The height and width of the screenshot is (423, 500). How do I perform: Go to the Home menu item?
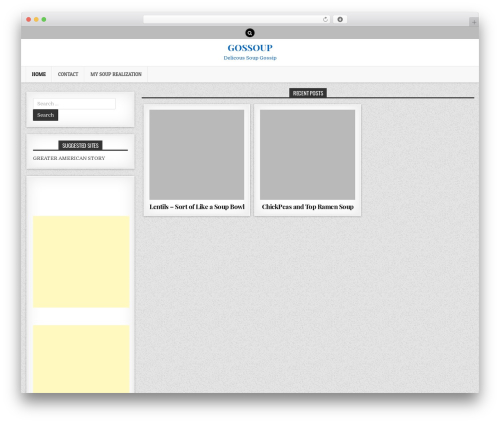pos(39,74)
